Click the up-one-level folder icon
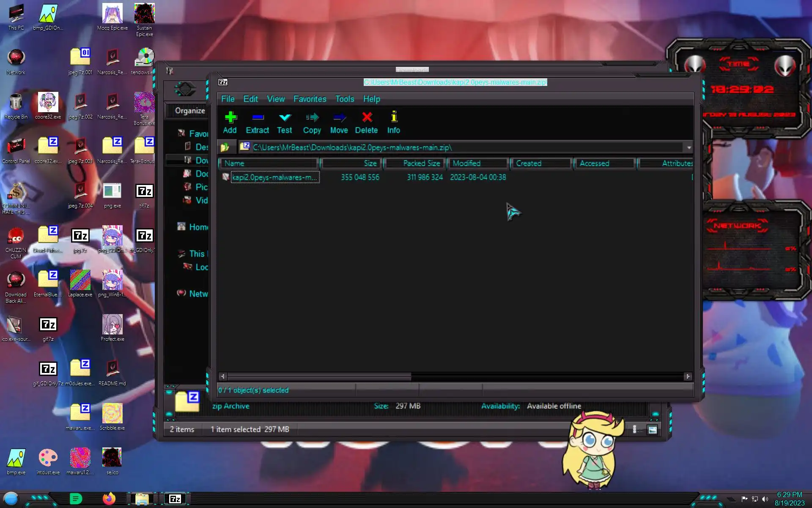The height and width of the screenshot is (508, 812). point(225,147)
